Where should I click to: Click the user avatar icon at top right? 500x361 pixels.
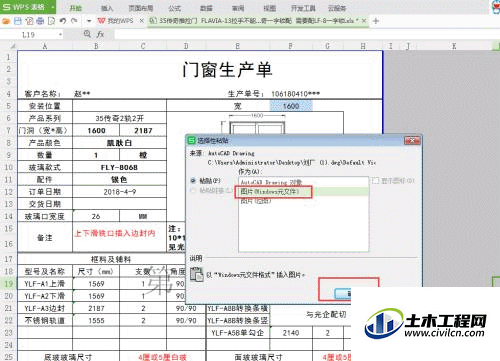[x=496, y=7]
